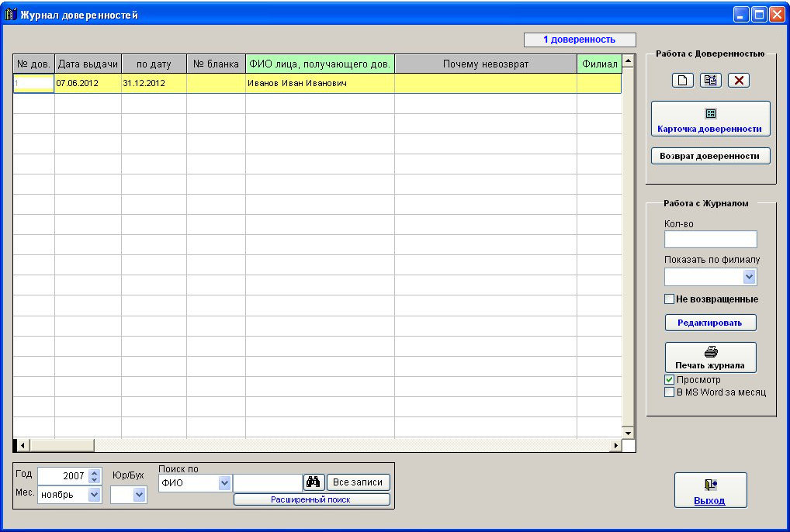Open Карточка доверенности card
Viewport: 790px width, 532px height.
point(710,119)
